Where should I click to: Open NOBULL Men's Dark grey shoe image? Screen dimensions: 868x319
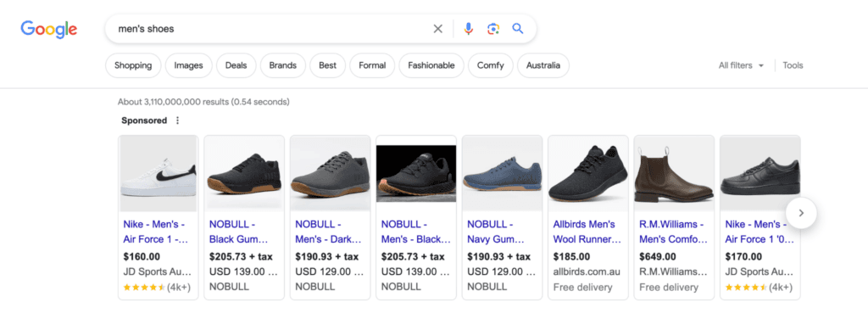330,173
